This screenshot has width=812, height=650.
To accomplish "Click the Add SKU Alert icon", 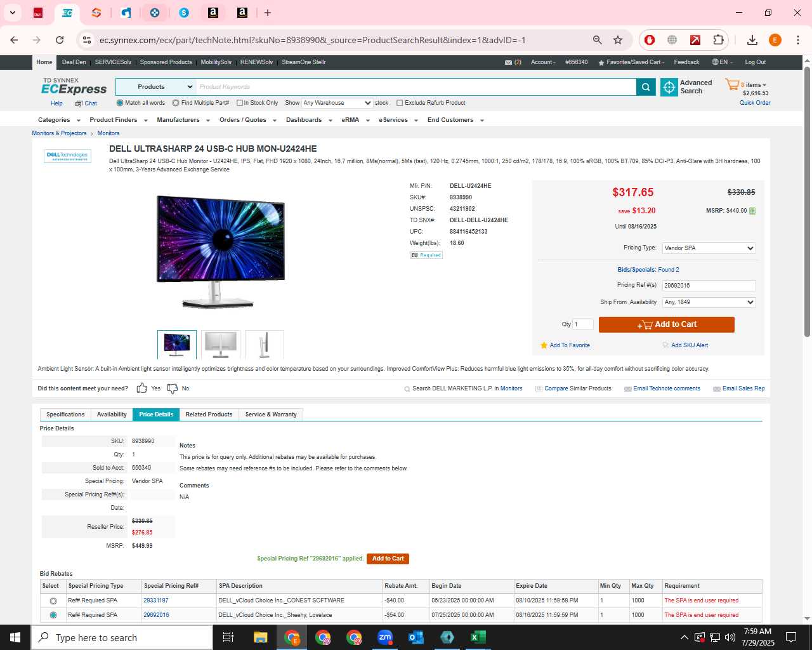I will 665,345.
